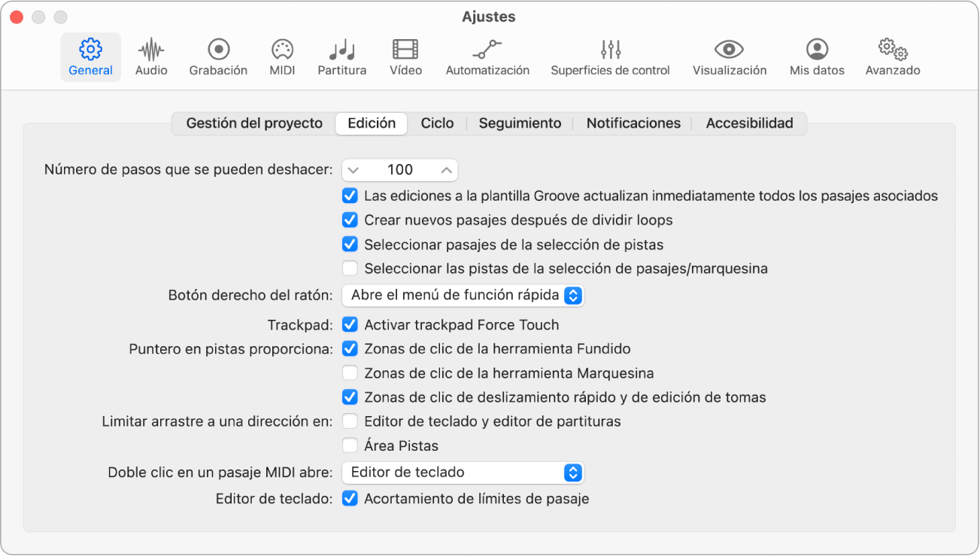Click the Superficies de control icon
Viewport: 980px width, 556px height.
pyautogui.click(x=610, y=56)
